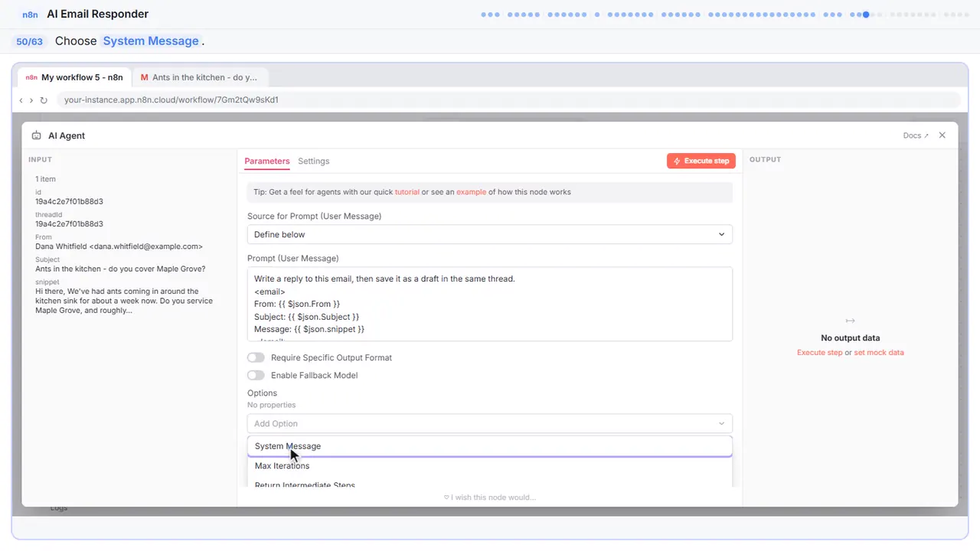Screen dimensions: 980x551
Task: Open the Add Option dropdown
Action: coord(490,423)
